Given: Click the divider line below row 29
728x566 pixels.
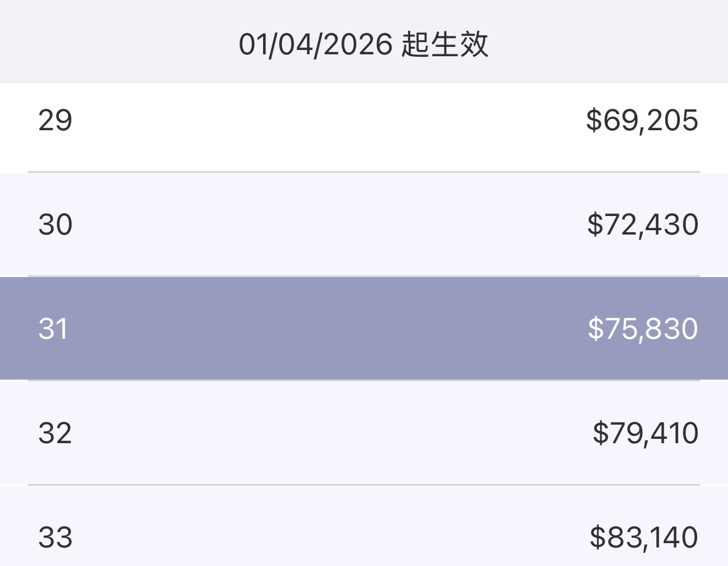Looking at the screenshot, I should pyautogui.click(x=364, y=172).
